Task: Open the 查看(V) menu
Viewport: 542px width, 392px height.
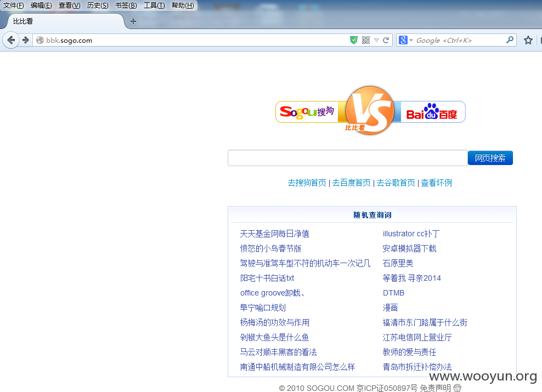Action: tap(69, 5)
